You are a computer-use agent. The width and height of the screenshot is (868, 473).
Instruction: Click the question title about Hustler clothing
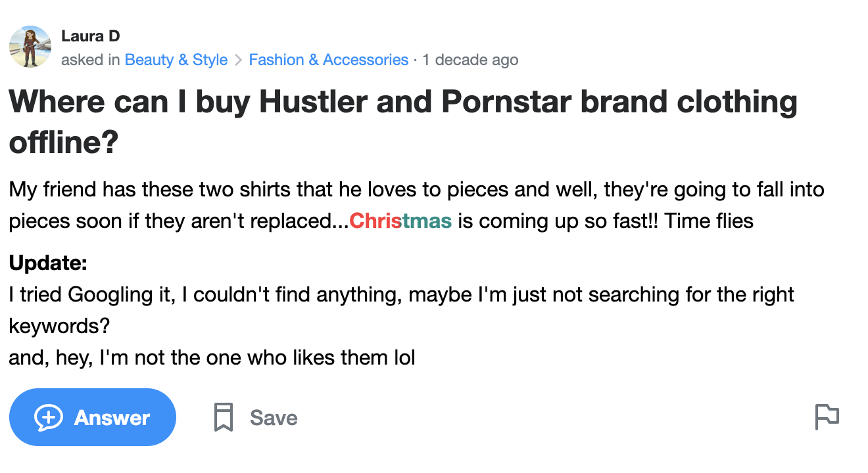point(402,102)
